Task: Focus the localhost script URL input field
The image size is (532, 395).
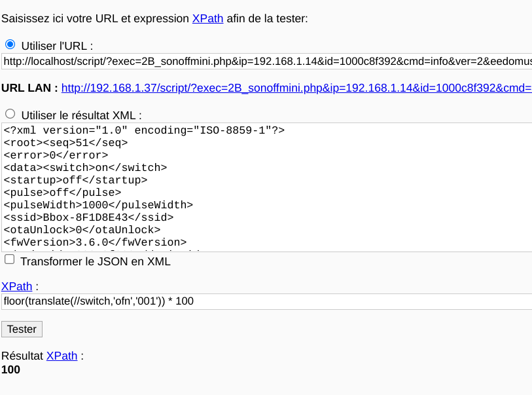Action: pyautogui.click(x=267, y=62)
